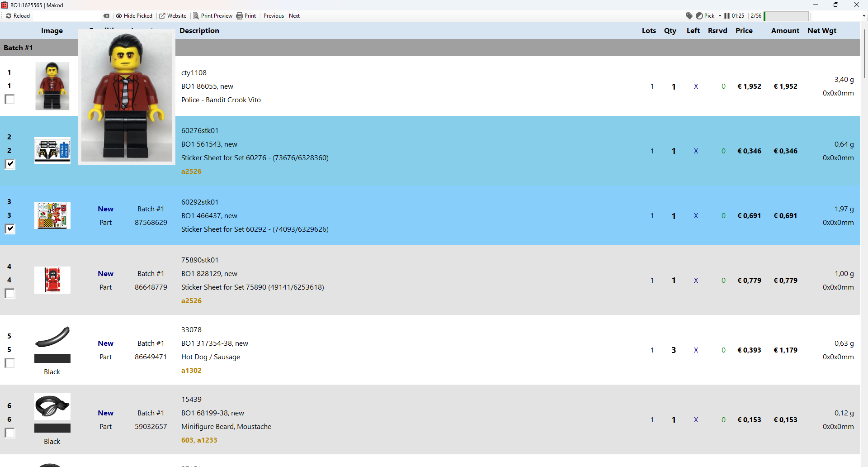Click the New condition label for 60292stk01
The image size is (868, 467).
(105, 209)
